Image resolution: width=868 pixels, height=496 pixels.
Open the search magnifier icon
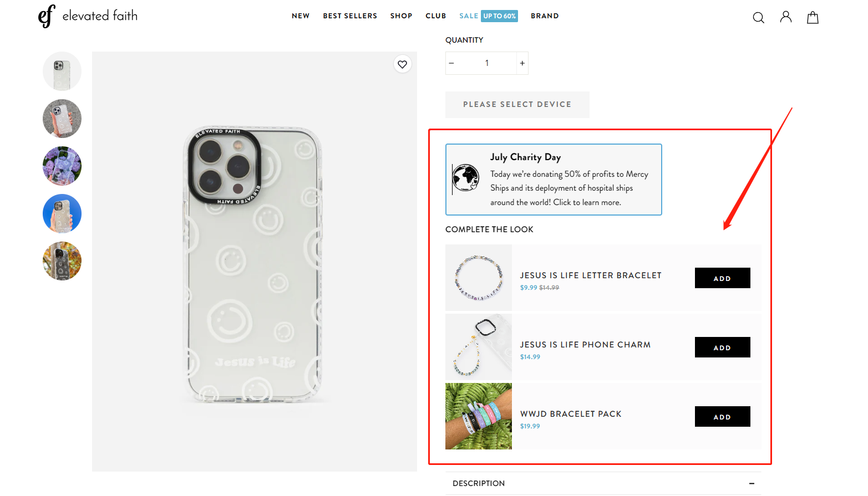(x=758, y=18)
